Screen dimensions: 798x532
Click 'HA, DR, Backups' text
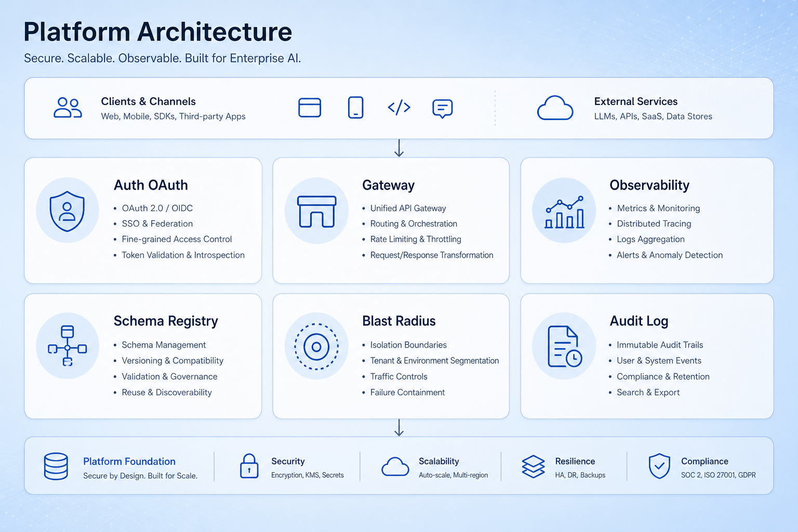tap(580, 475)
